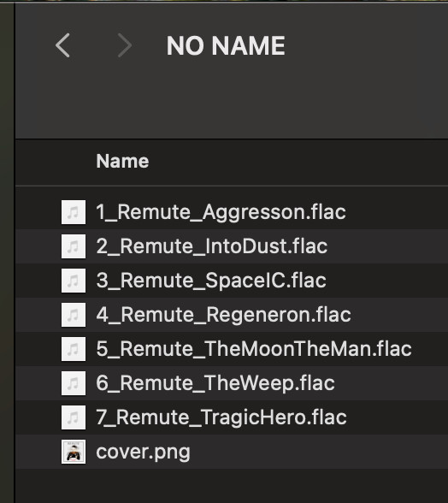This screenshot has width=448, height=503.
Task: Click the 1_Remute_Aggresson.flac music file icon
Action: pos(74,212)
